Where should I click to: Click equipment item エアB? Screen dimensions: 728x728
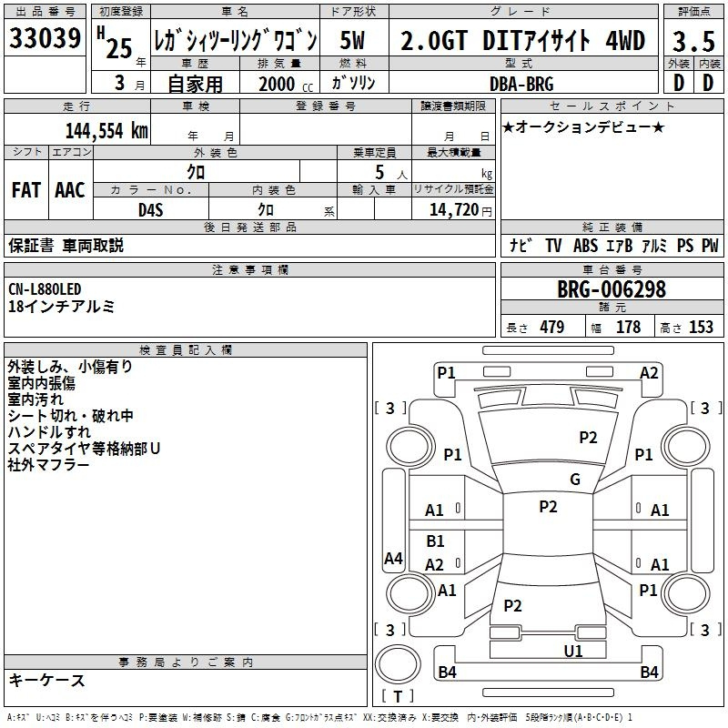click(x=620, y=245)
